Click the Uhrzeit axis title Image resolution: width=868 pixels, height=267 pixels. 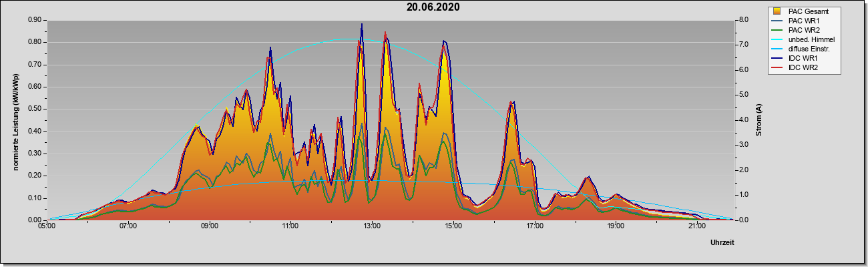pos(722,242)
